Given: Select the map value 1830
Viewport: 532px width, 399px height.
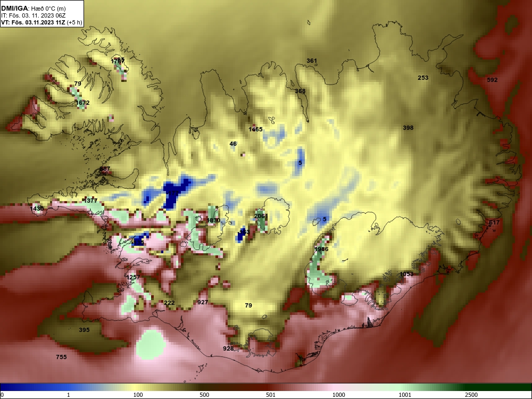Looking at the screenshot, I should [213, 221].
